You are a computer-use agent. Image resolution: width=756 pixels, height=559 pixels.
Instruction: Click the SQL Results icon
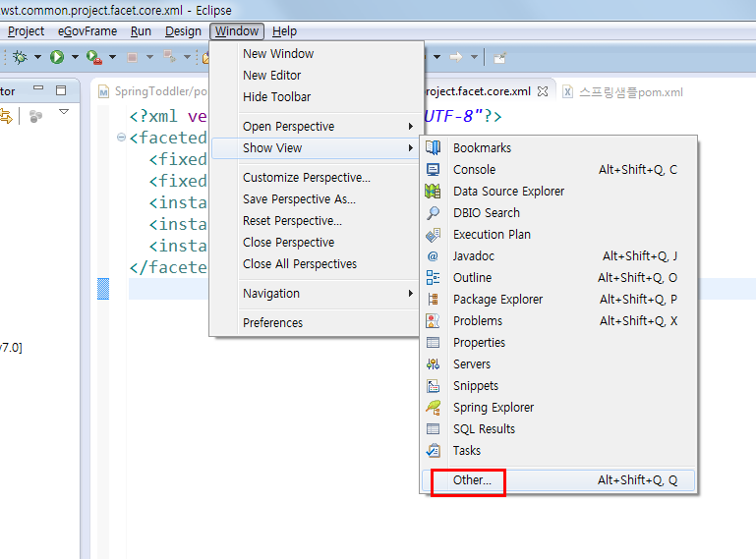click(x=433, y=429)
